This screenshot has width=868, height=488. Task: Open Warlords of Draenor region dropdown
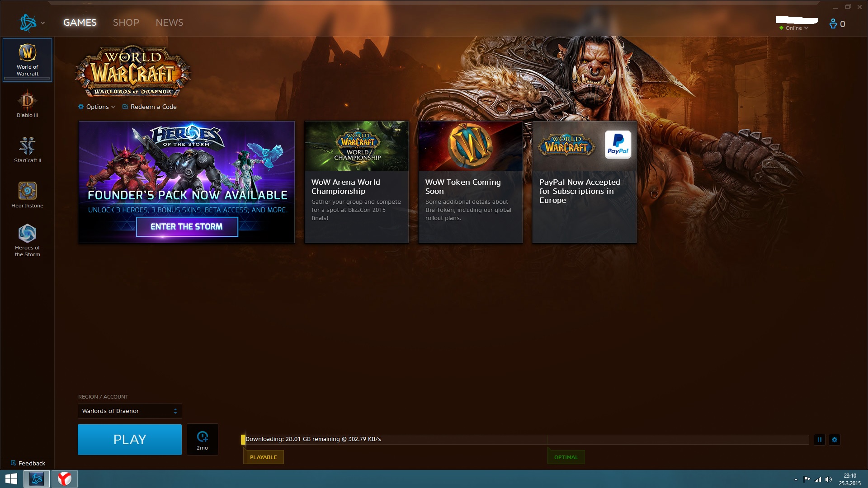[130, 411]
